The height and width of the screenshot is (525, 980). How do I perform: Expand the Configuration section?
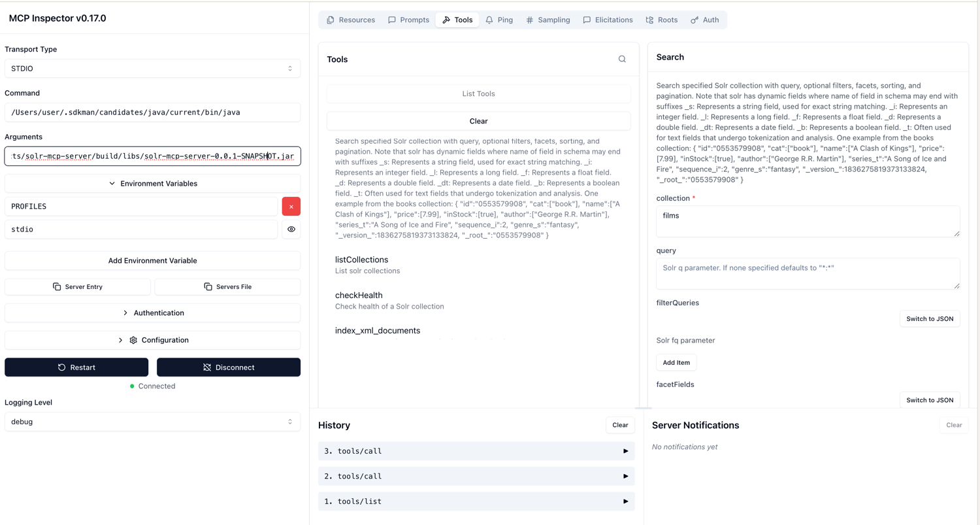152,341
